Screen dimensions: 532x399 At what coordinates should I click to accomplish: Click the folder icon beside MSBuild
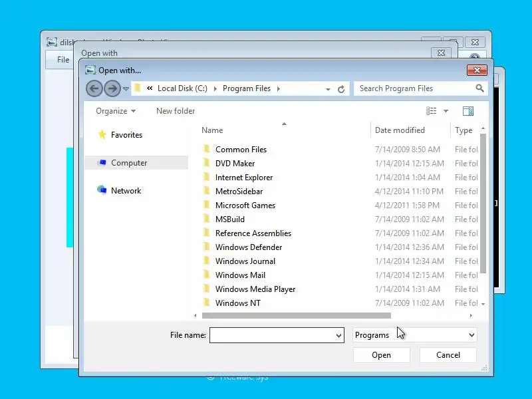[x=206, y=219]
